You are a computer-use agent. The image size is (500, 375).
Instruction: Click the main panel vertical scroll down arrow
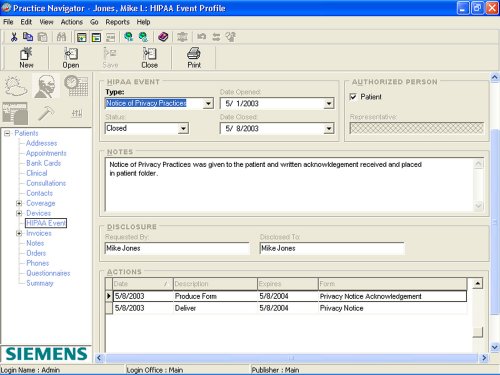pyautogui.click(x=495, y=347)
